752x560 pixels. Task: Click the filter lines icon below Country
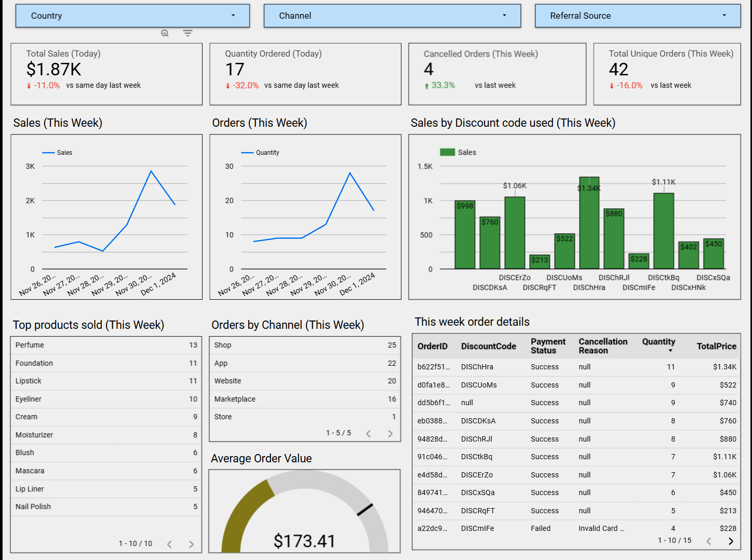187,33
